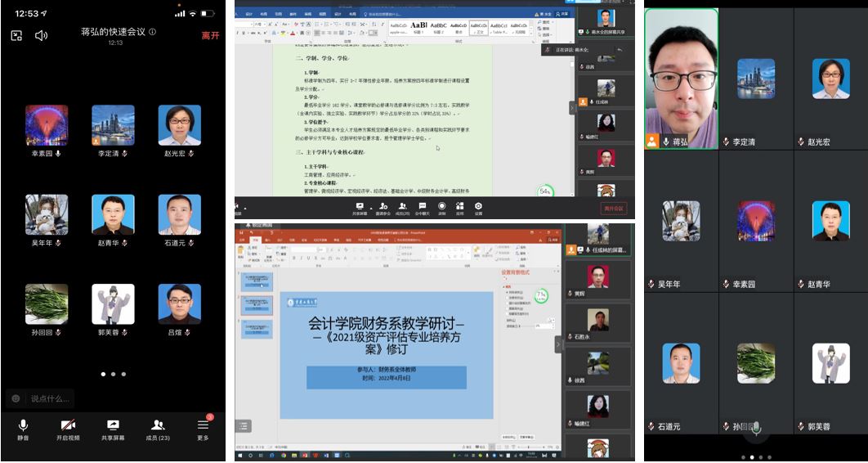This screenshot has height=463, width=868.
Task: Click the 应用 apps icon in meeting toolbar
Action: [x=460, y=207]
